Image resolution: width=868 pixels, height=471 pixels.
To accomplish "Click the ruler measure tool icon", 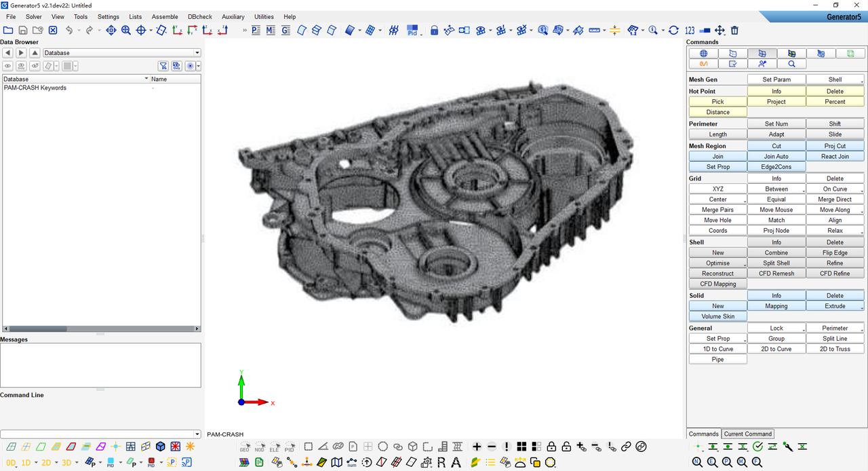I will [x=596, y=30].
